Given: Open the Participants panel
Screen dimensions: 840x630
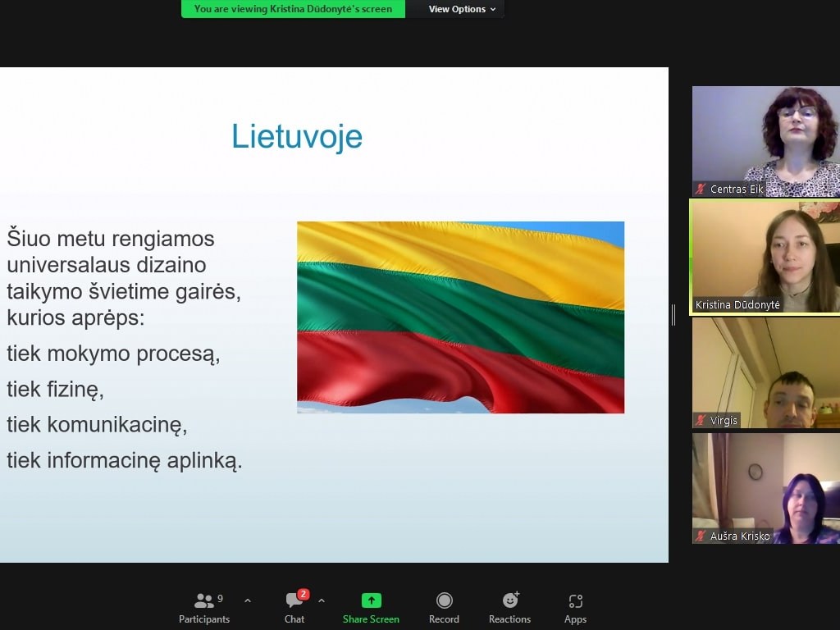Looking at the screenshot, I should click(204, 608).
